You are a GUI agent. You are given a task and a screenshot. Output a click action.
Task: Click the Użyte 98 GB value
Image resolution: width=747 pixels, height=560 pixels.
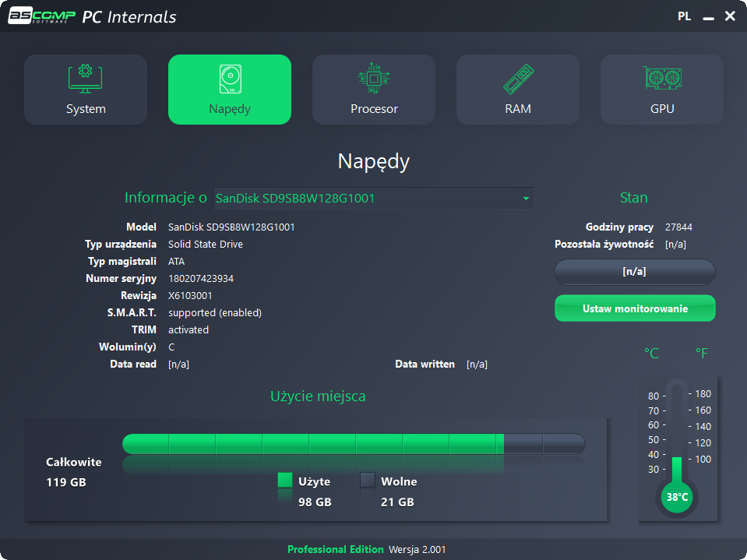tap(315, 502)
